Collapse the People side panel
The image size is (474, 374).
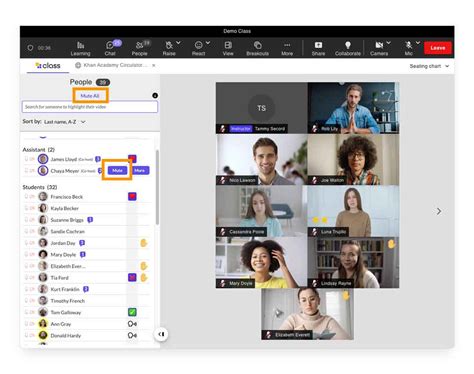(x=161, y=334)
